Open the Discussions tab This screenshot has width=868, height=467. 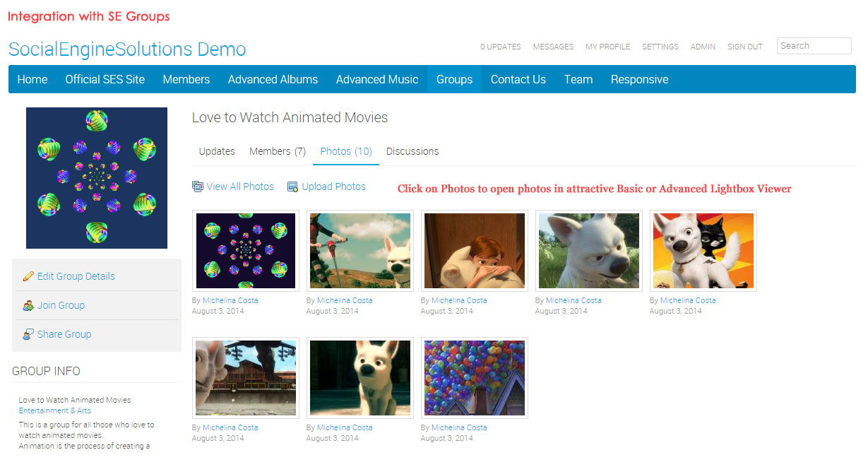412,151
